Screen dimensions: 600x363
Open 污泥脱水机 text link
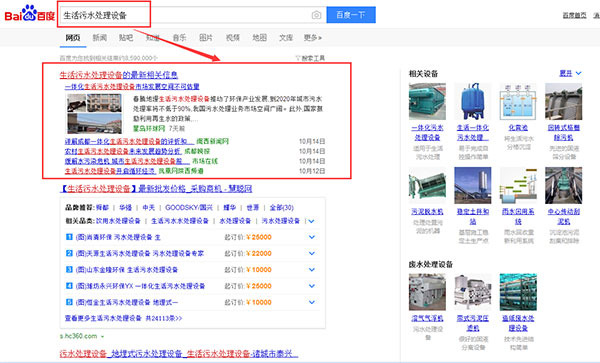point(427,212)
